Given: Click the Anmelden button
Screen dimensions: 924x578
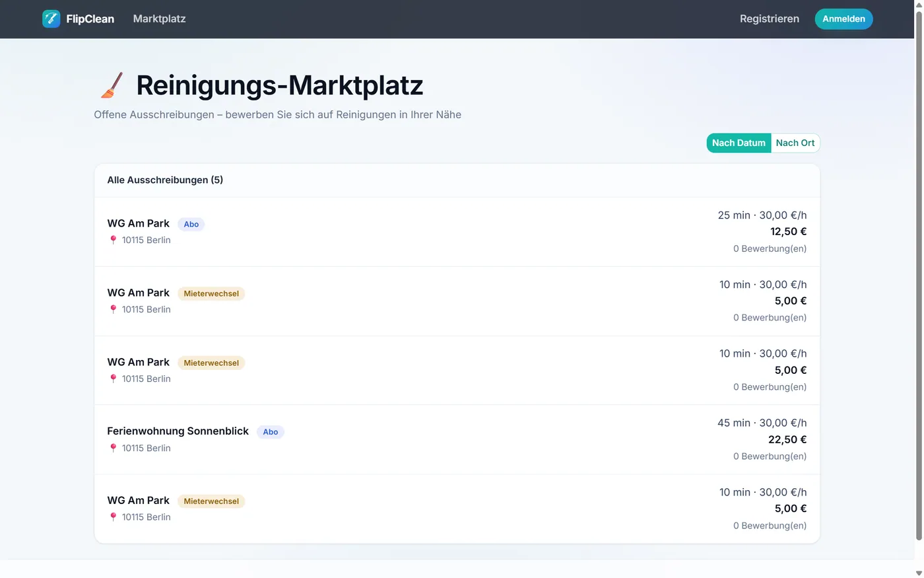Looking at the screenshot, I should pos(843,19).
